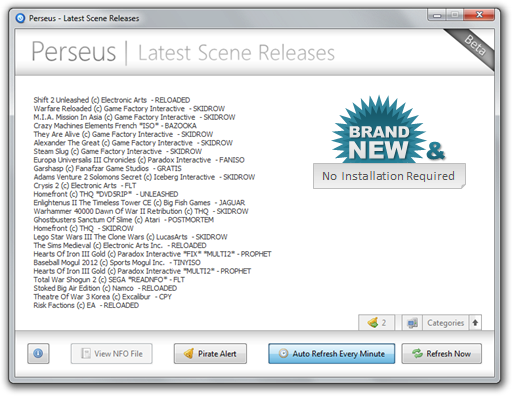Select Homefront THQ SKIDROW release
Screen dimensions: 512x396
pos(83,228)
